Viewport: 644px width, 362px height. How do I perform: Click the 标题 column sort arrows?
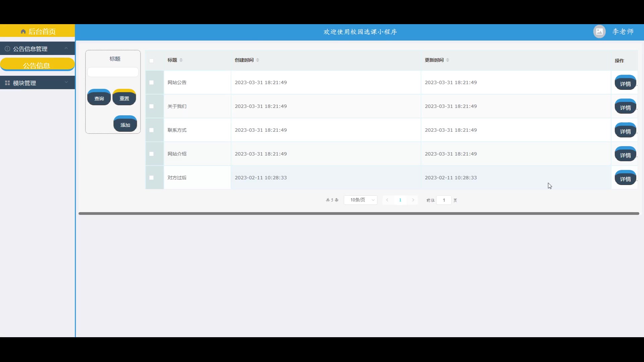coord(181,60)
